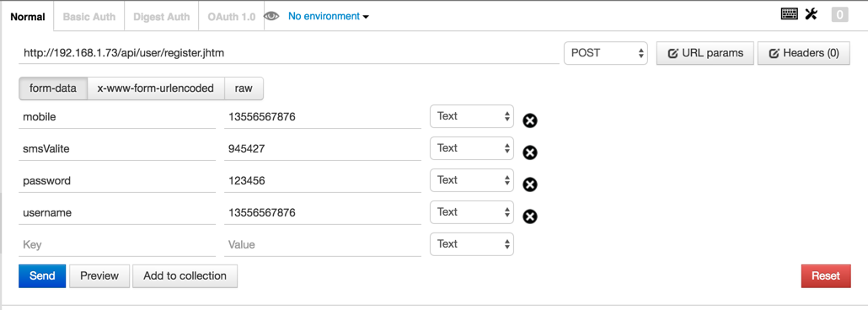The image size is (868, 310).
Task: Click the request URL input field
Action: [289, 53]
